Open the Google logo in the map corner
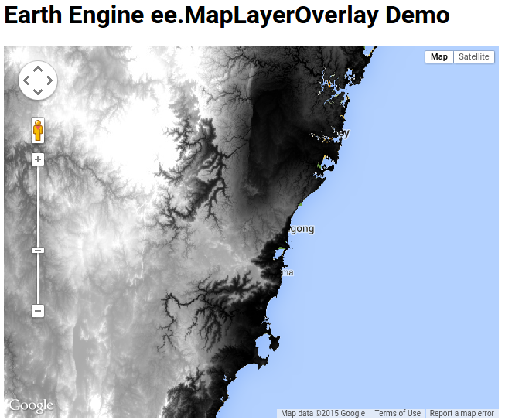This screenshot has height=420, width=505. [31, 406]
